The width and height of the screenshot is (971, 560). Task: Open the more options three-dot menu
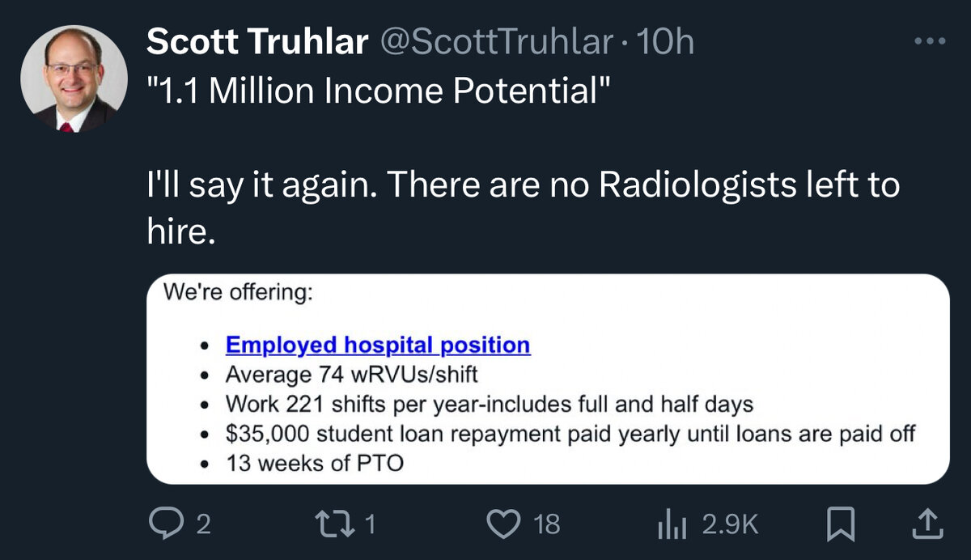[928, 41]
